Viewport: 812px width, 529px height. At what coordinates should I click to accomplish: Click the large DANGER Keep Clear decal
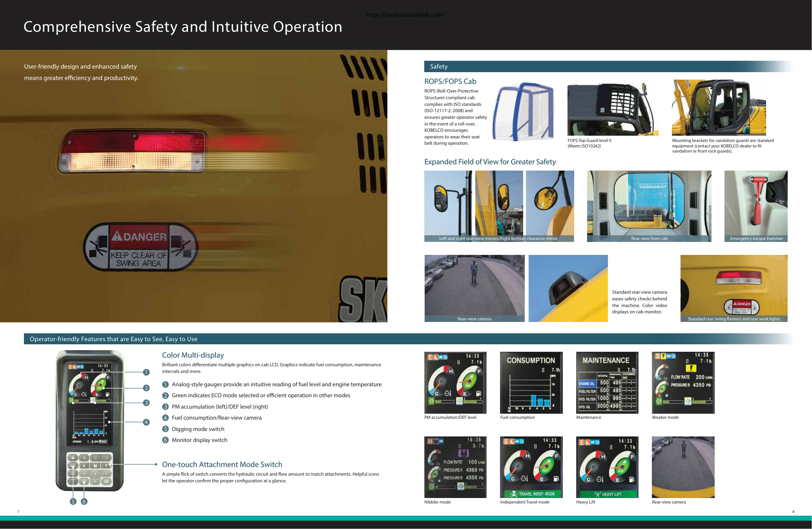141,247
